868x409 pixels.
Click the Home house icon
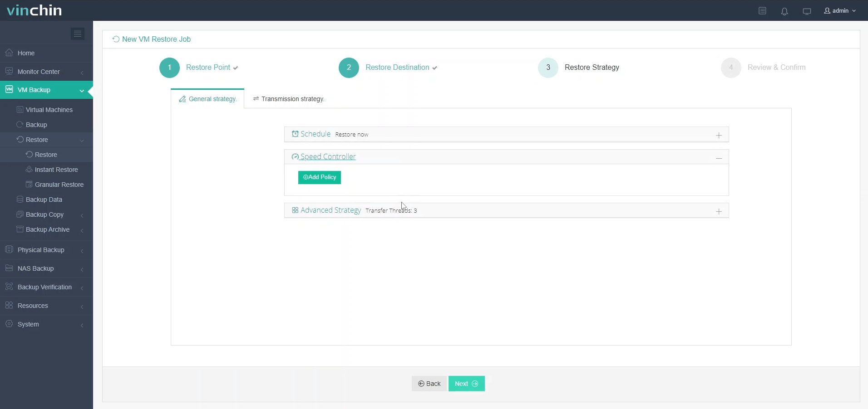tap(9, 53)
